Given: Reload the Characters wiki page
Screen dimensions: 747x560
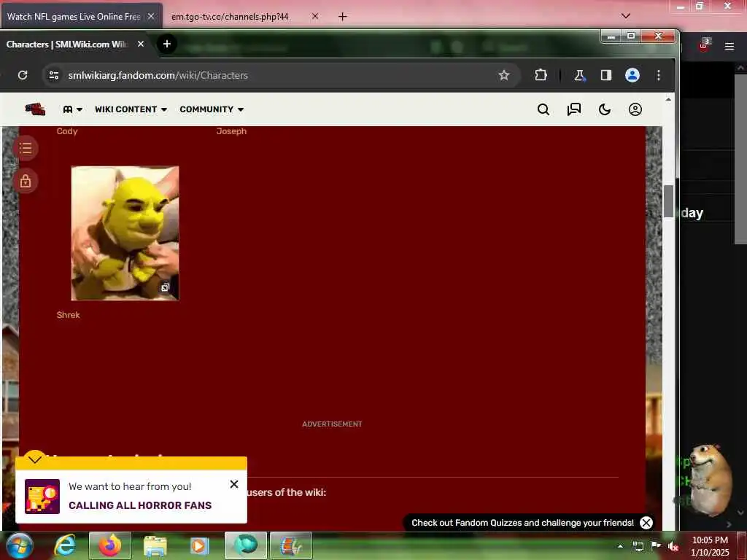Looking at the screenshot, I should (x=23, y=75).
